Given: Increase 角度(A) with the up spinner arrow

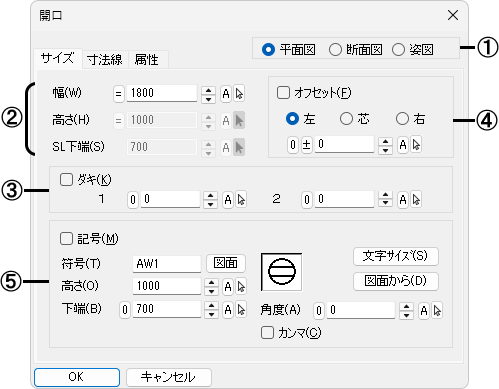Looking at the screenshot, I should [x=406, y=307].
